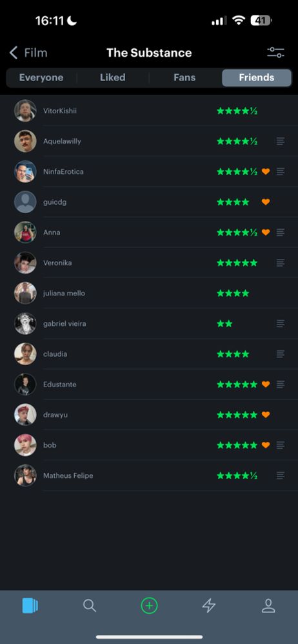
Task: Open Aquelawilly's review lines icon
Action: coord(281,141)
